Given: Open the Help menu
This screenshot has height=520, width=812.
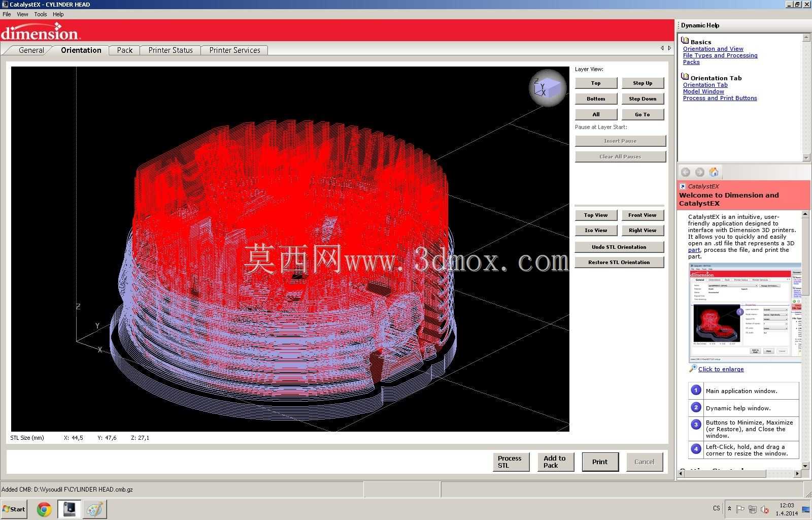Looking at the screenshot, I should [58, 14].
